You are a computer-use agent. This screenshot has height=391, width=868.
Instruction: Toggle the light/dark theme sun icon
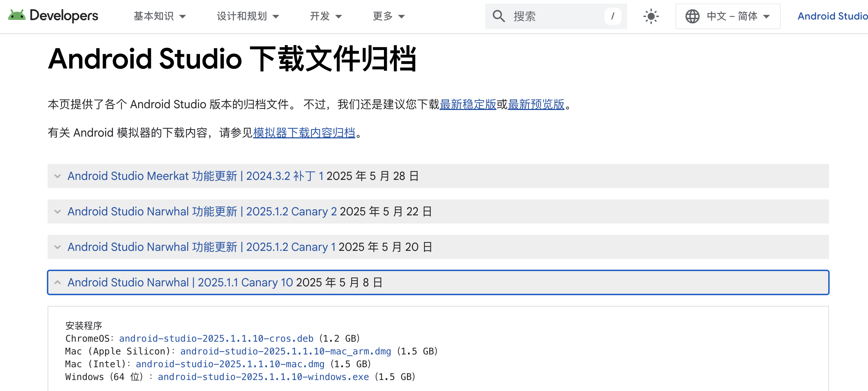tap(651, 16)
